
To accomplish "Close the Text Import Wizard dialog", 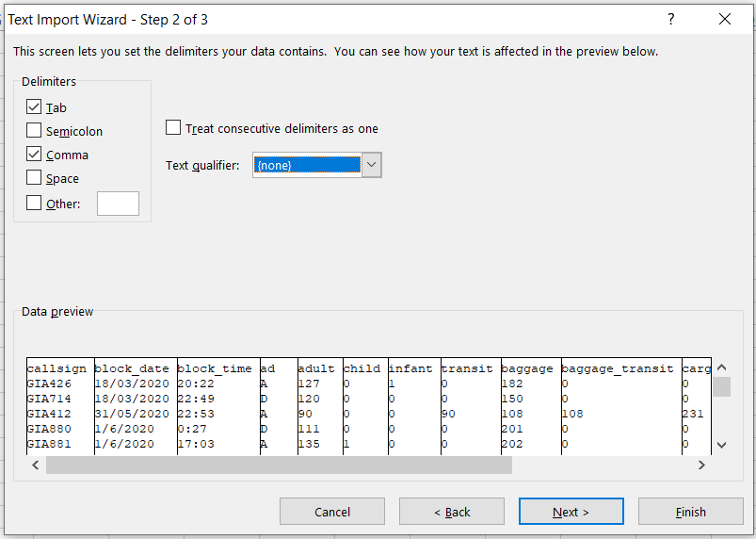I will pyautogui.click(x=725, y=19).
